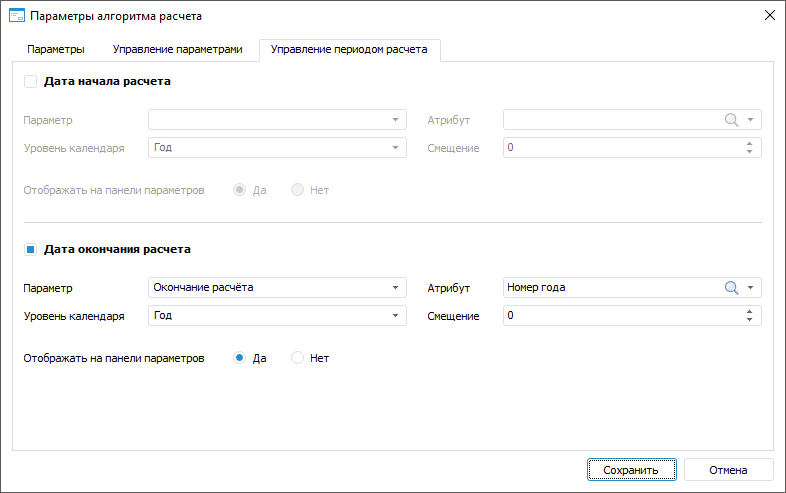786x493 pixels.
Task: Click the search magnifier in Номер года field
Action: pyautogui.click(x=731, y=288)
